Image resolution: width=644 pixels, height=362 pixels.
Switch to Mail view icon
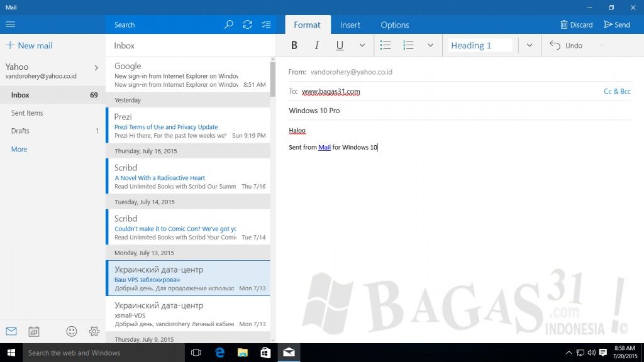[x=11, y=331]
